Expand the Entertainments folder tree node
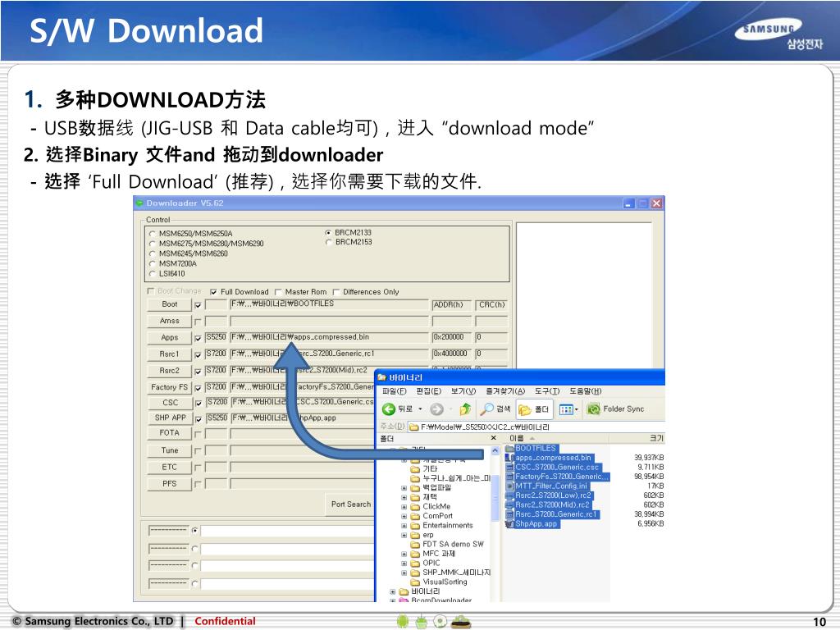 pos(404,526)
